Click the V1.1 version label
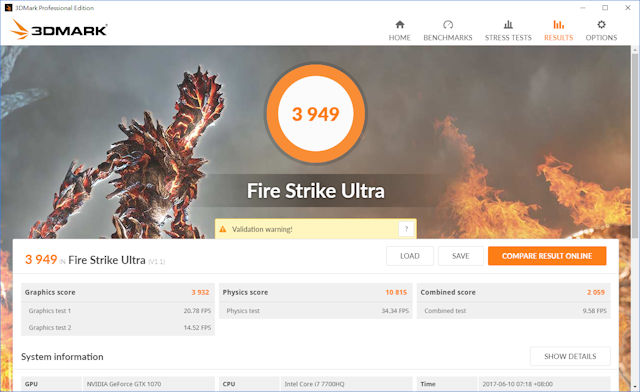 (x=157, y=262)
